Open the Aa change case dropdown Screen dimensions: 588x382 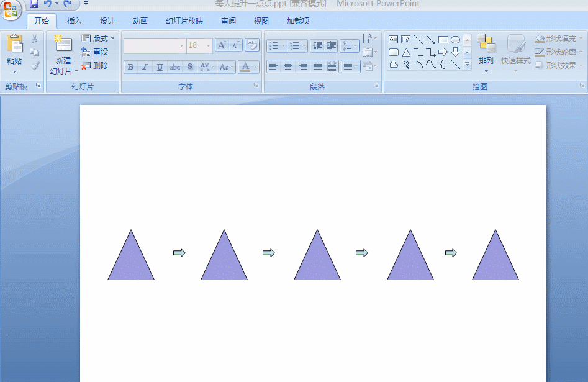pyautogui.click(x=226, y=67)
